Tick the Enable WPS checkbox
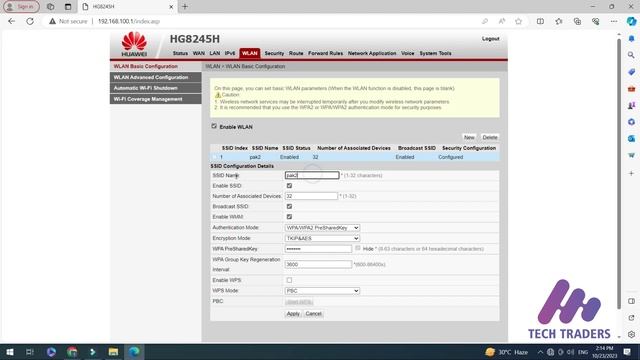 coord(289,280)
